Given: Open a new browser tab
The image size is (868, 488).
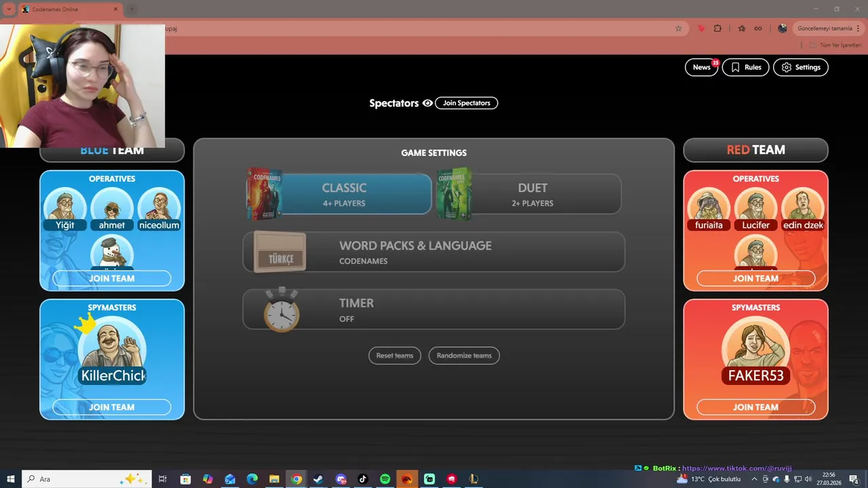Looking at the screenshot, I should pyautogui.click(x=132, y=9).
